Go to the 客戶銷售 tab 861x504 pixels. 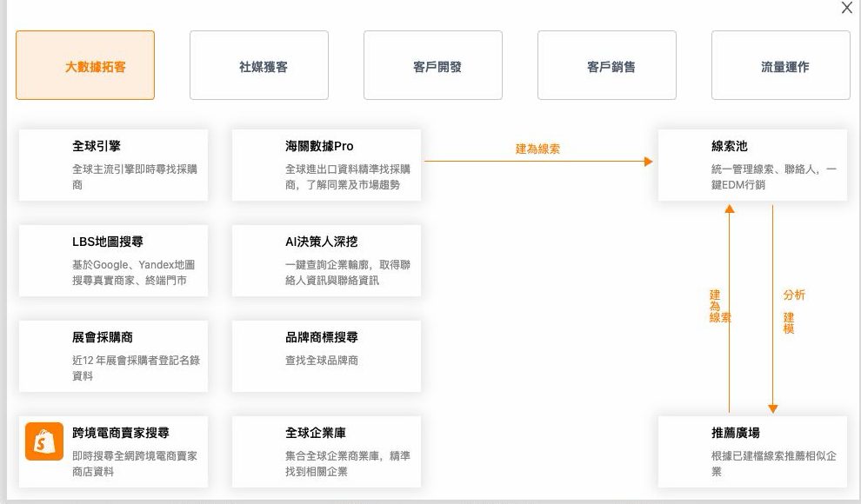pyautogui.click(x=607, y=65)
